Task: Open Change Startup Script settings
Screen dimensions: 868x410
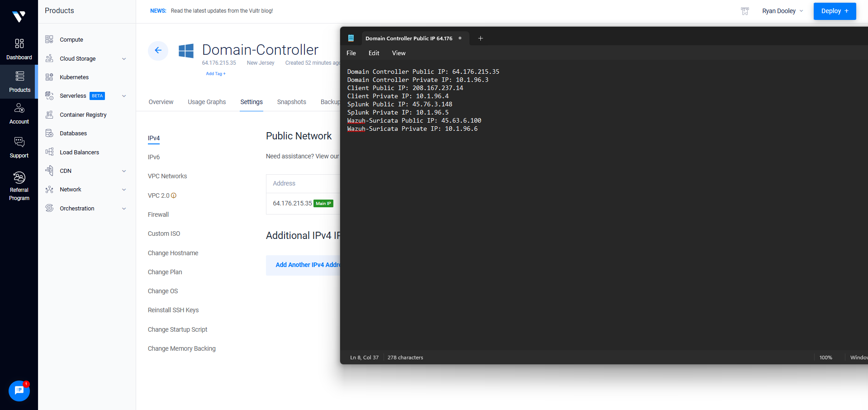Action: (x=177, y=329)
